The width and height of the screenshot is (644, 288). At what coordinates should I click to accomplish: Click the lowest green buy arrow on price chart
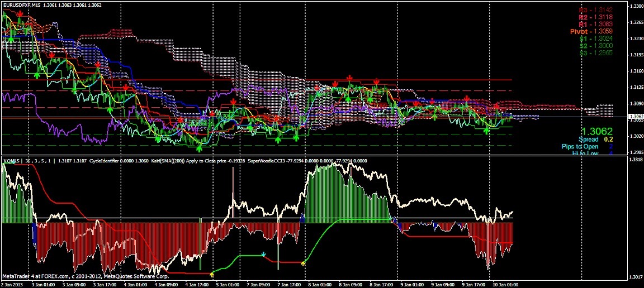(200, 148)
